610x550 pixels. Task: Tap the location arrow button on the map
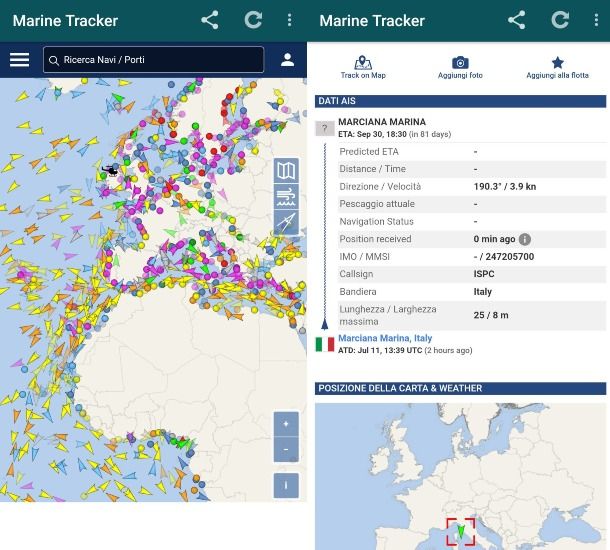tap(286, 222)
